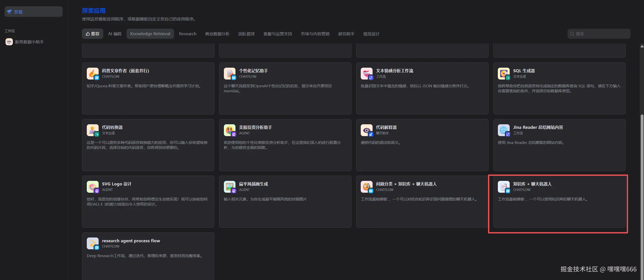Click the description 使用 Jina Reader 总结爬取的网站内容。
Screen dimensions: 644x280
(x=532, y=143)
